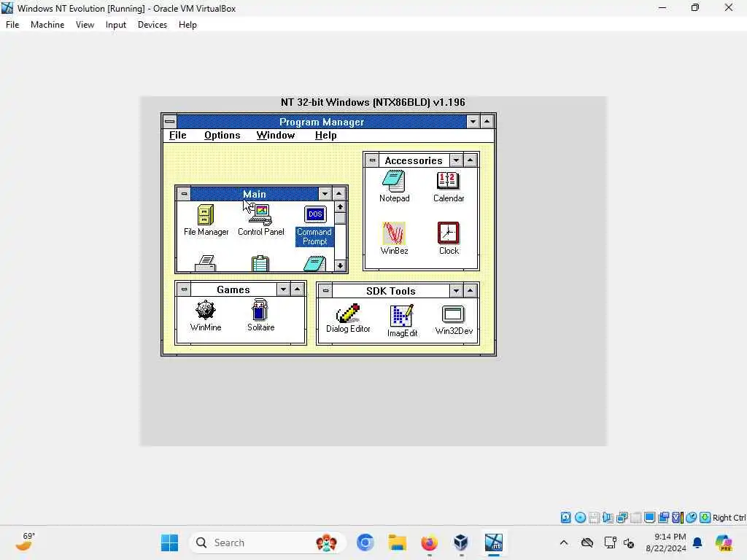Launch WinMine game icon
Screen dimensions: 747x560
[205, 315]
